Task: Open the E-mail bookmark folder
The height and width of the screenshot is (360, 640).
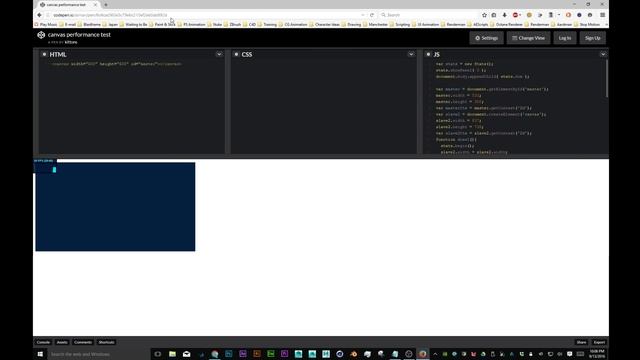Action: pos(68,24)
